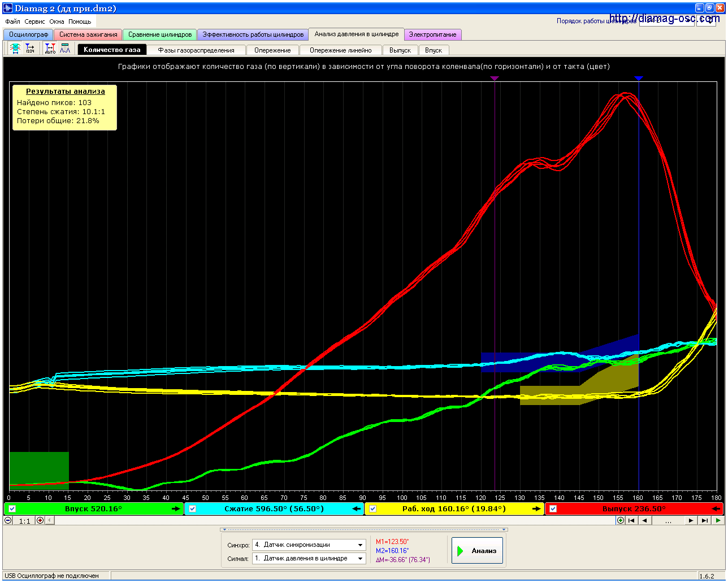
Task: Open the Файл menu
Action: [12, 21]
